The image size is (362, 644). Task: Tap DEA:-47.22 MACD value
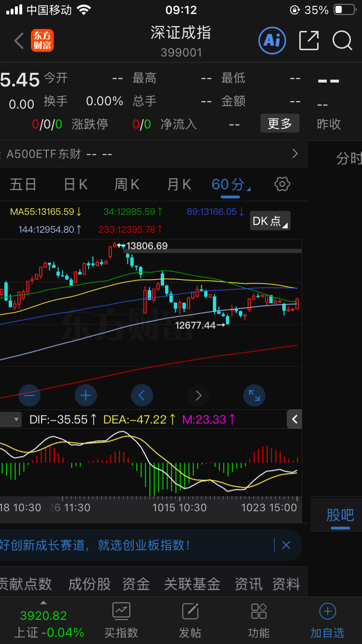pos(139,420)
